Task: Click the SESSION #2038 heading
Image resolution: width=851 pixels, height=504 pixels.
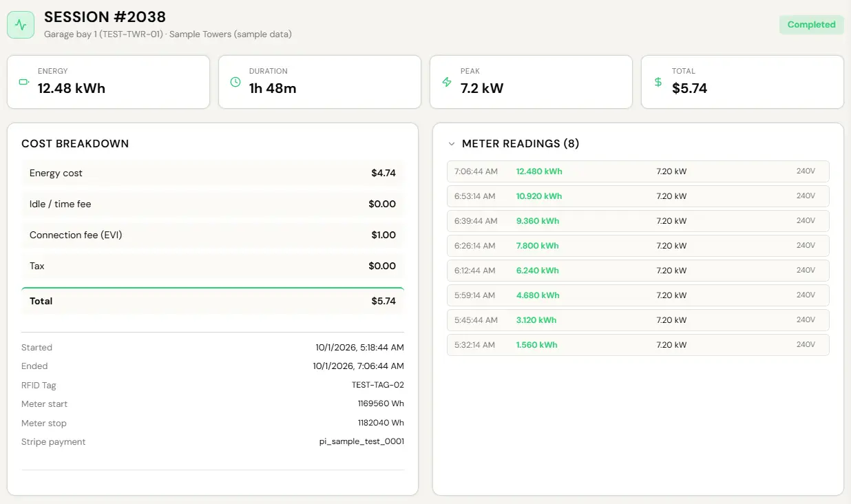Action: point(105,17)
